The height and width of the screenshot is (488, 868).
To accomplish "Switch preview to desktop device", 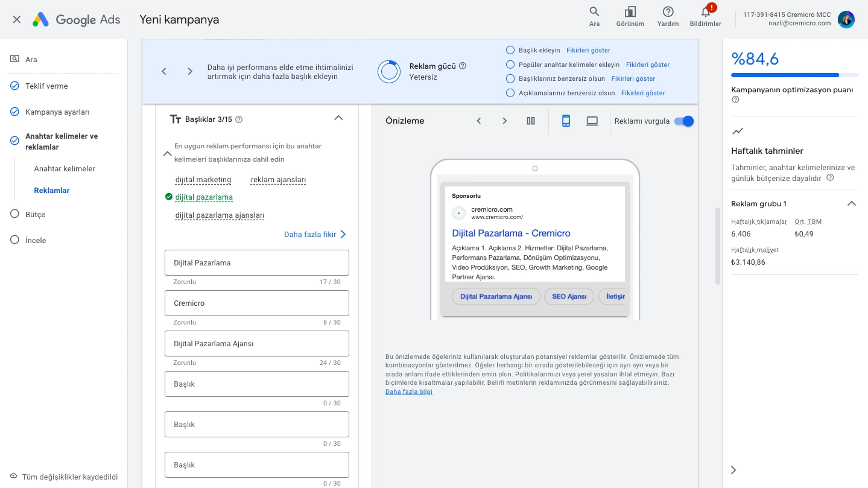I will (x=592, y=121).
